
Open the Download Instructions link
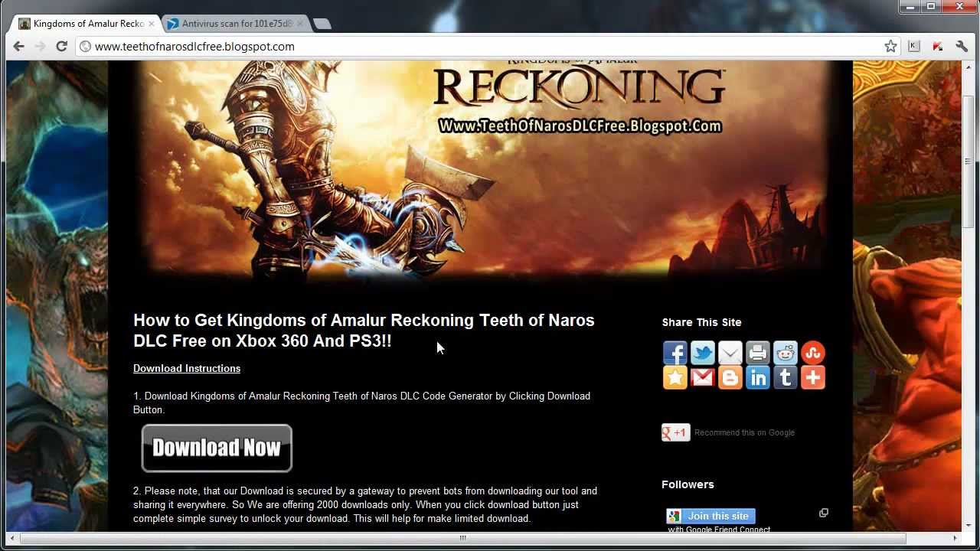point(187,368)
